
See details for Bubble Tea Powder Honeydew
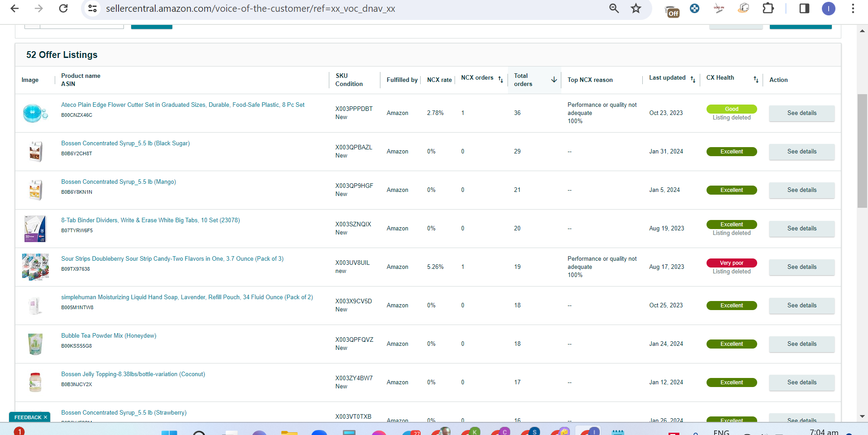[x=802, y=344]
